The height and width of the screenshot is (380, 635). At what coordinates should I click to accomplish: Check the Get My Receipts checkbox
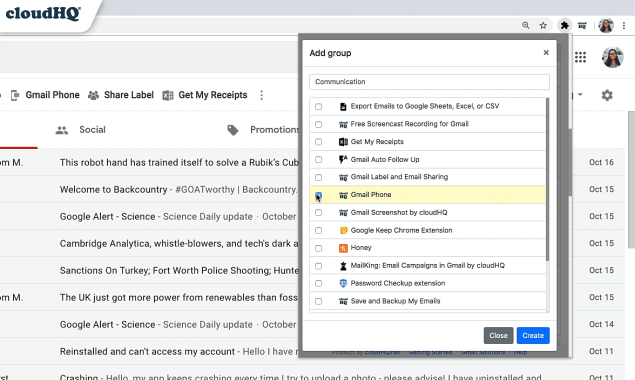click(x=319, y=142)
